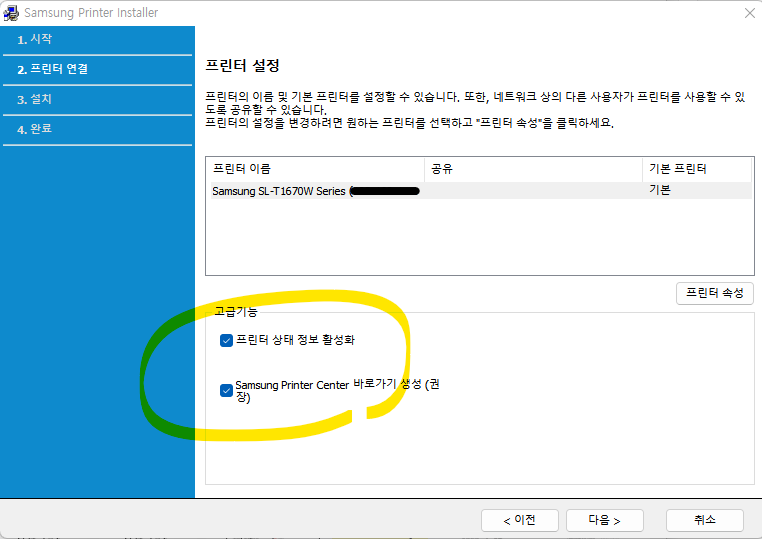Uncheck Samsung Printer Center 바로가기 생성 checkbox
This screenshot has width=762, height=539.
tap(226, 391)
